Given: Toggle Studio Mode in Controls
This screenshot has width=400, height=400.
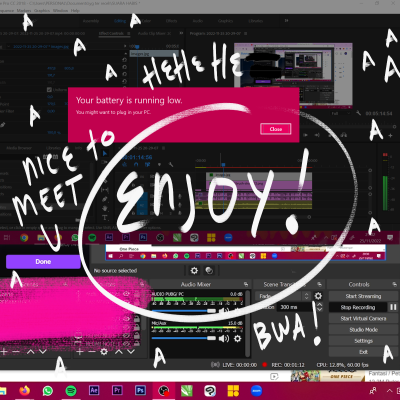Looking at the screenshot, I should click(x=363, y=330).
